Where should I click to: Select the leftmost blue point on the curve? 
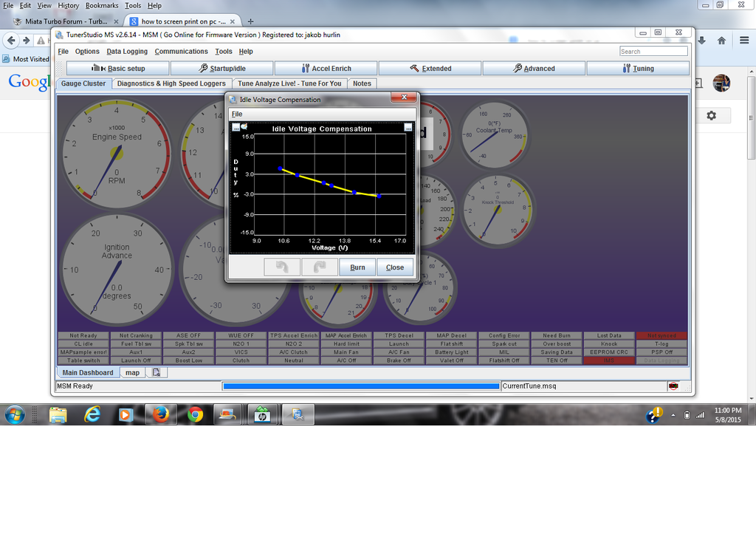click(x=280, y=168)
